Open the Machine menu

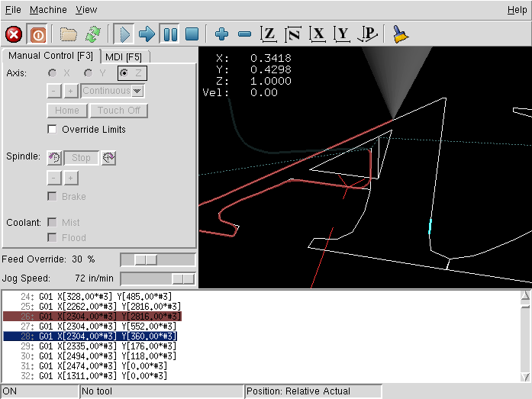tap(47, 10)
